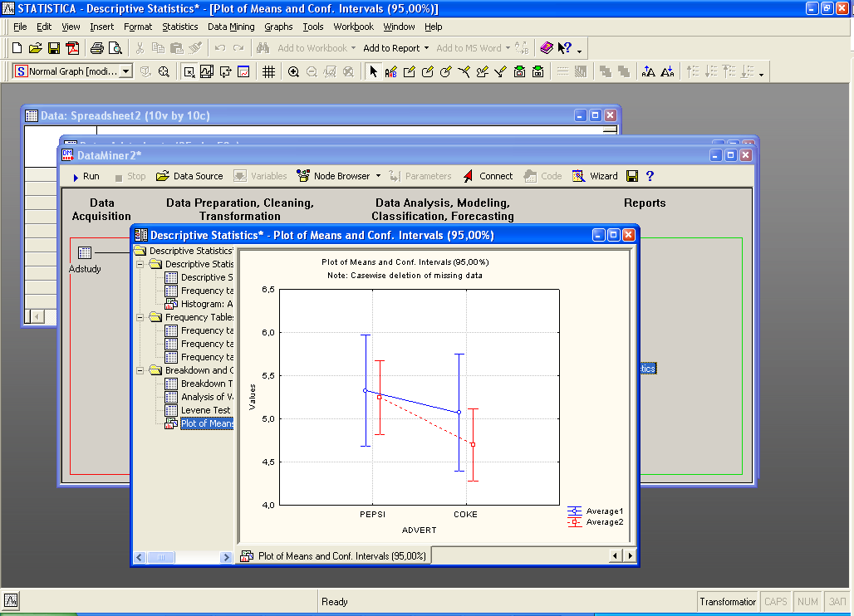854x616 pixels.
Task: Click the Adstudy data source node
Action: (x=85, y=253)
